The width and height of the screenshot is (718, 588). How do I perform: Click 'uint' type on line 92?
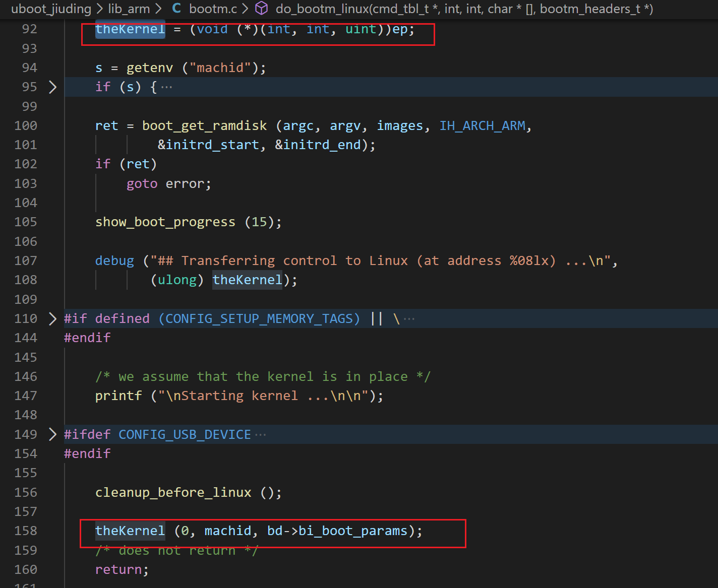tap(361, 29)
